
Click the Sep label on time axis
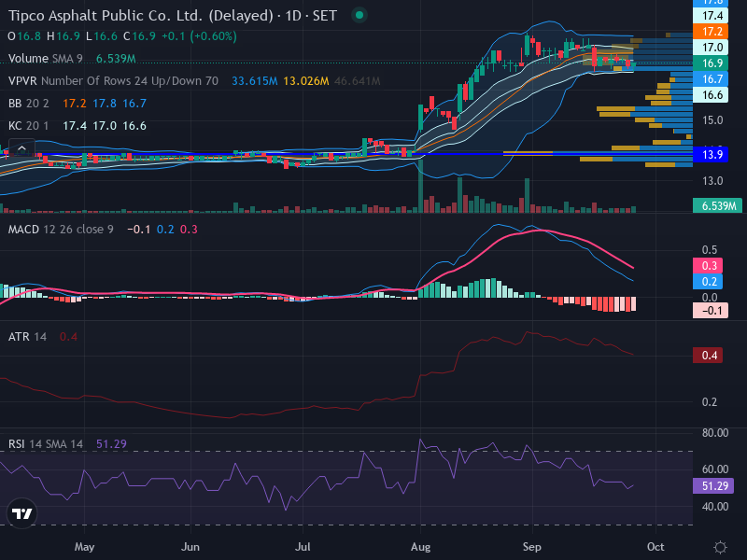pos(531,547)
